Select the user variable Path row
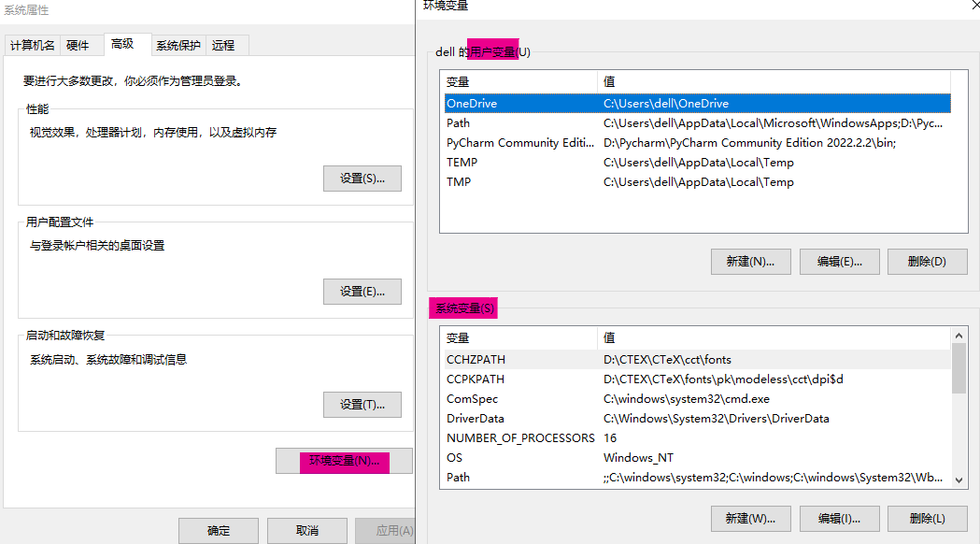The height and width of the screenshot is (544, 980). pyautogui.click(x=698, y=123)
